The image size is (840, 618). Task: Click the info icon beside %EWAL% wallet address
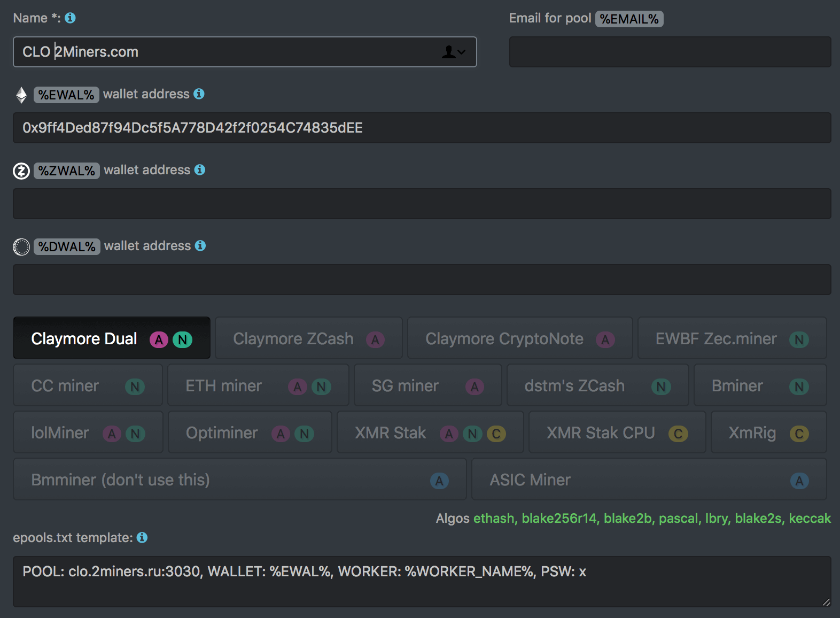(x=199, y=94)
